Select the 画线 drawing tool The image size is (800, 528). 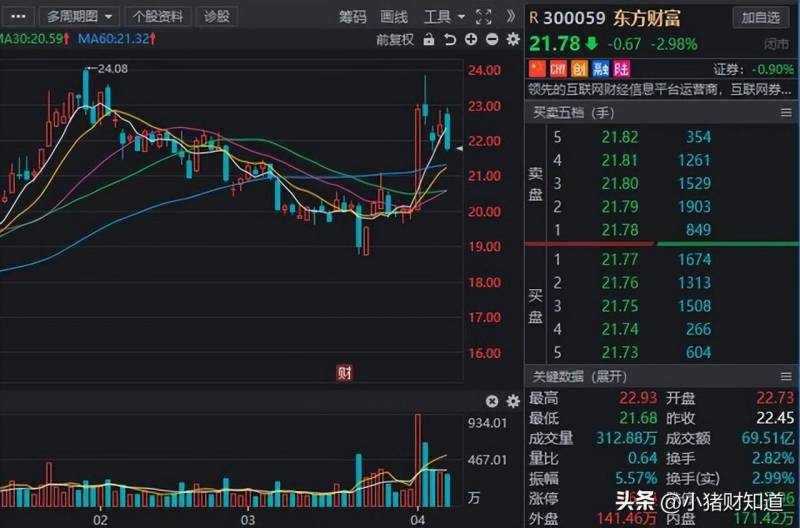tap(394, 17)
